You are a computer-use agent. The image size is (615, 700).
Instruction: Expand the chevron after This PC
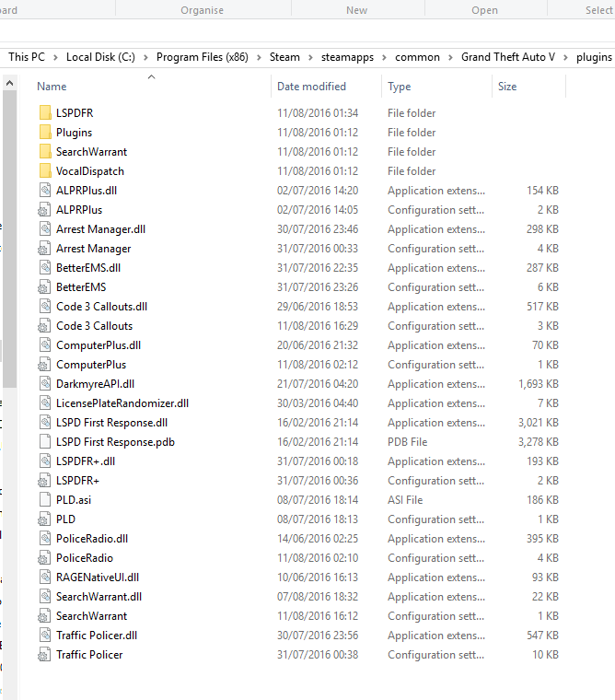(x=55, y=58)
